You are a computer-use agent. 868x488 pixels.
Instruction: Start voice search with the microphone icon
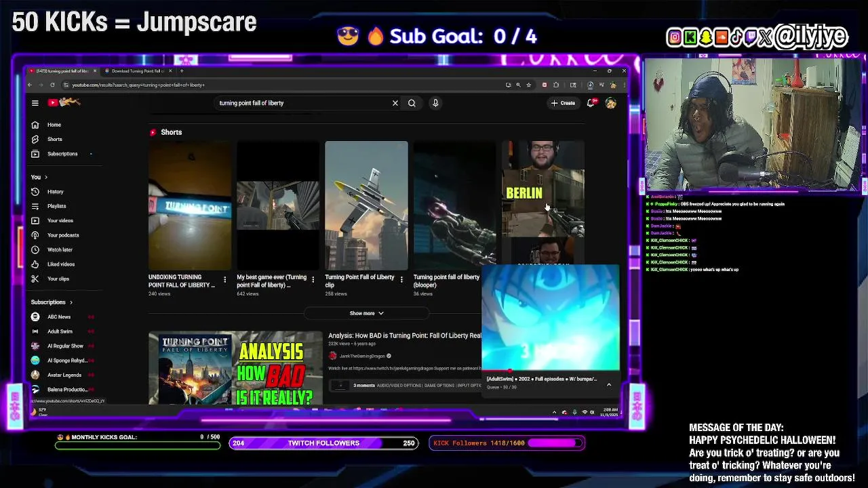(x=435, y=103)
